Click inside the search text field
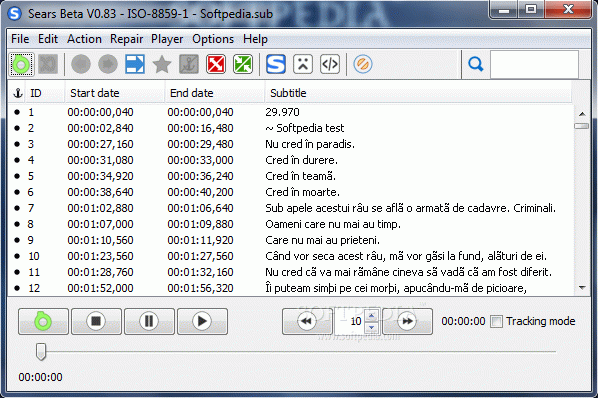Viewport: 598px width, 398px height. tap(534, 64)
